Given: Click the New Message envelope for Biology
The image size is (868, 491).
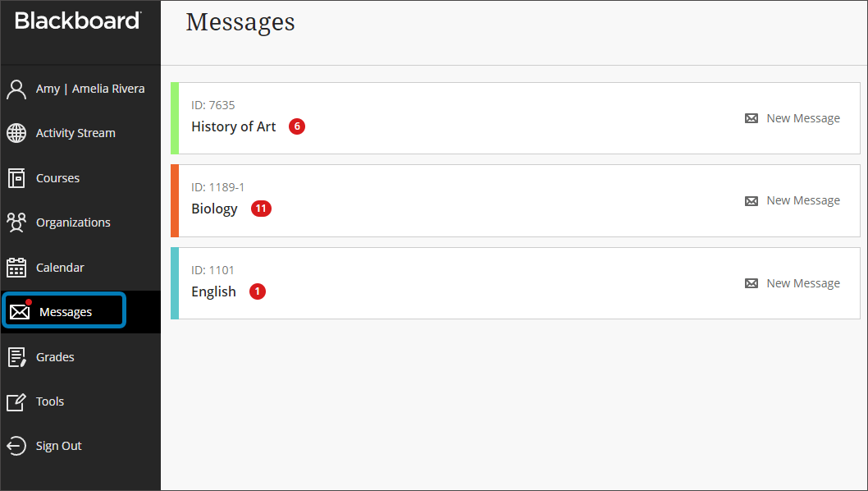Looking at the screenshot, I should pyautogui.click(x=752, y=200).
